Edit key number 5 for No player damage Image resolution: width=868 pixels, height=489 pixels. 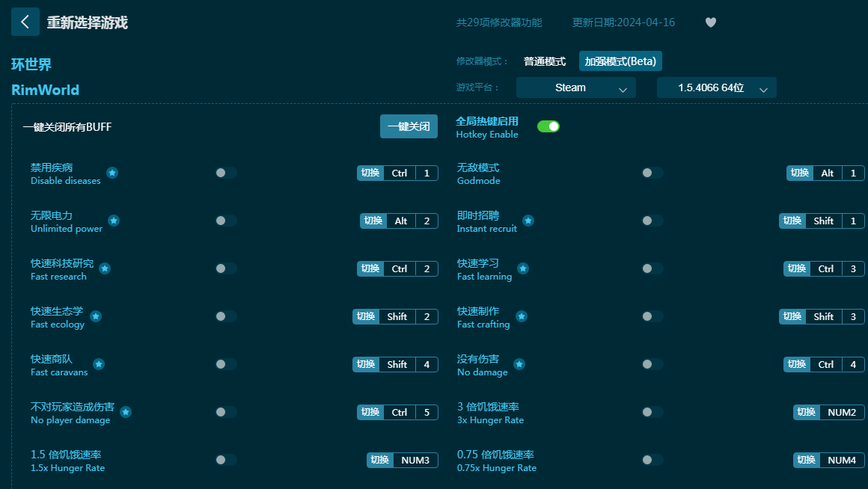[x=427, y=412]
